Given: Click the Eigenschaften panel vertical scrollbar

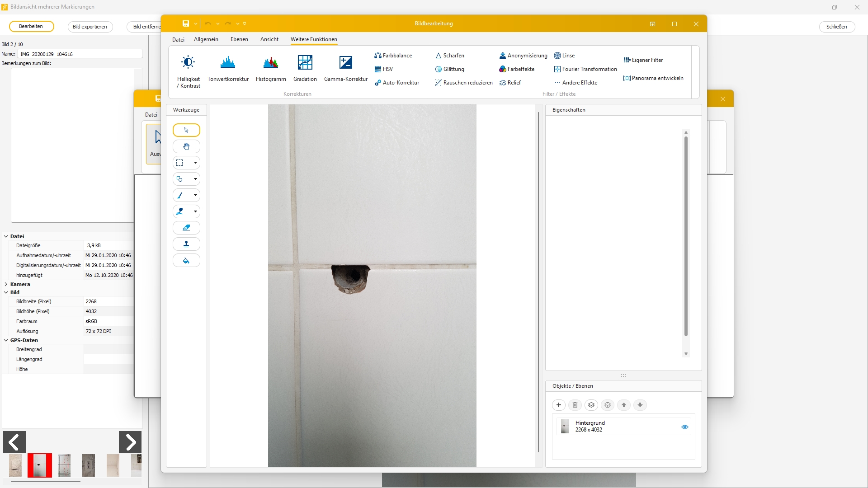Looking at the screenshot, I should (686, 236).
